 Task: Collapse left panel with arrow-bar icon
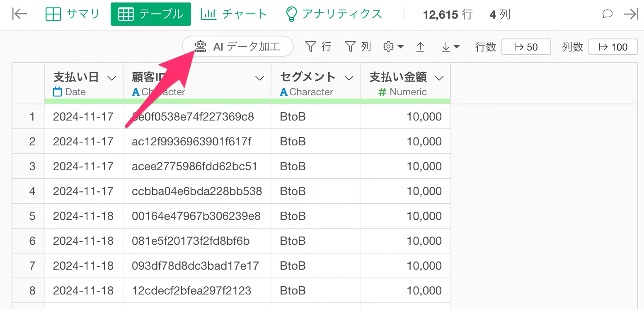19,14
